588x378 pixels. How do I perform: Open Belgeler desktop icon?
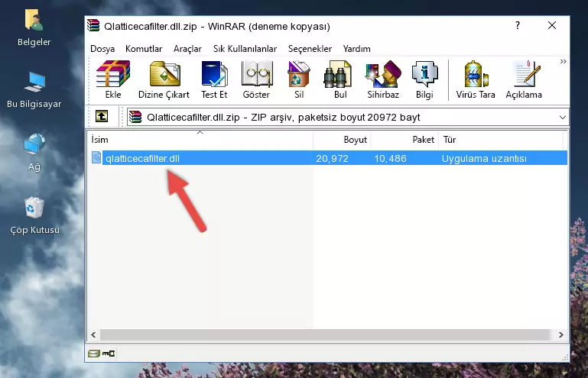[x=34, y=28]
